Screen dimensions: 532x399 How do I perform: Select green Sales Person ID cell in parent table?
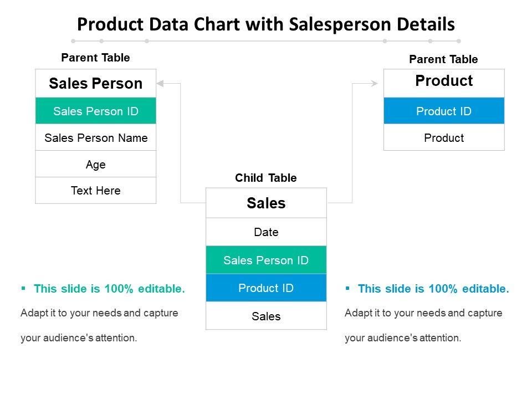click(96, 111)
